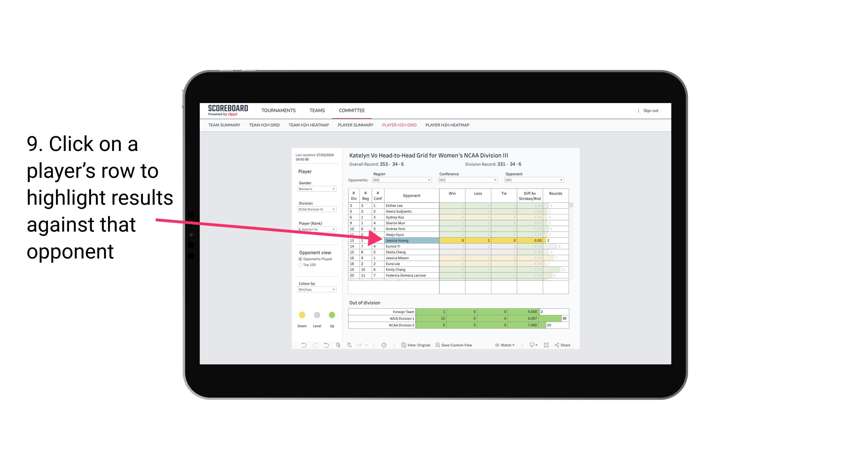Image resolution: width=868 pixels, height=467 pixels.
Task: Click the save custom view icon
Action: pyautogui.click(x=439, y=345)
